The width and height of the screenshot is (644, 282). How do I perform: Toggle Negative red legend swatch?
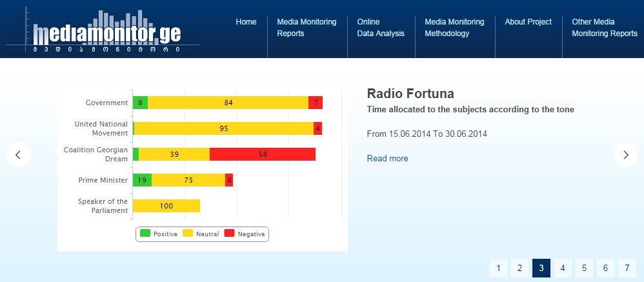(229, 234)
